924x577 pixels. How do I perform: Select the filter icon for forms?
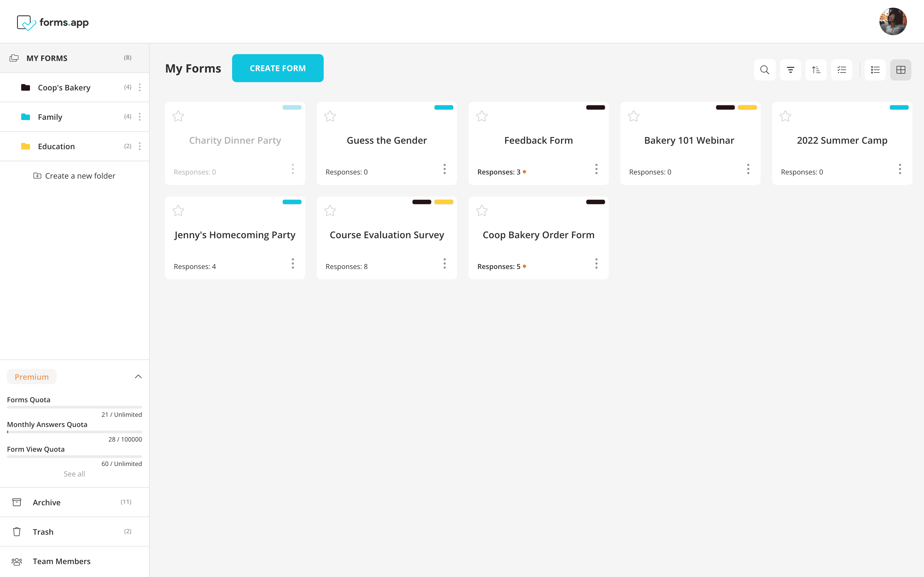pyautogui.click(x=791, y=69)
